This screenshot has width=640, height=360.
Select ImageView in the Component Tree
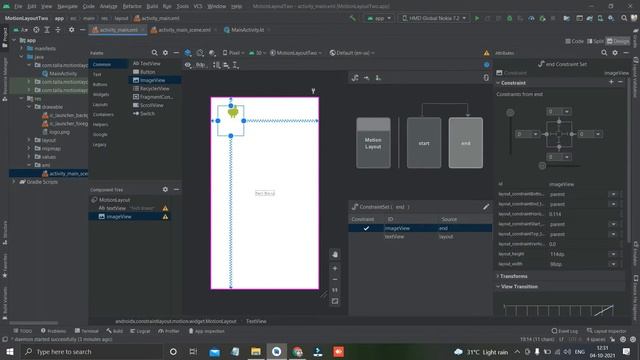point(118,217)
